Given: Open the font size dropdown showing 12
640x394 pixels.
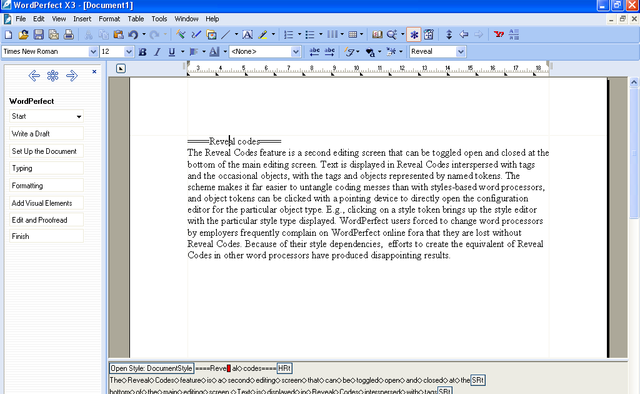Looking at the screenshot, I should click(129, 52).
